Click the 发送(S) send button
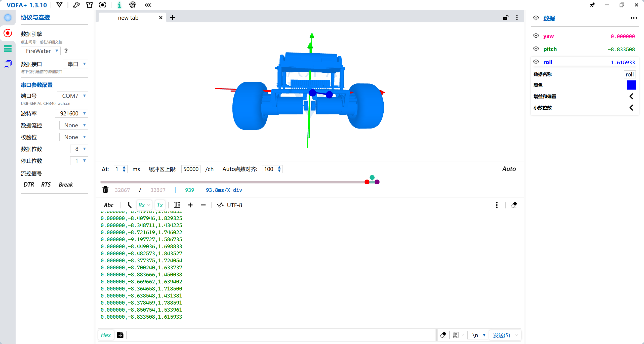The width and height of the screenshot is (644, 344). point(501,335)
